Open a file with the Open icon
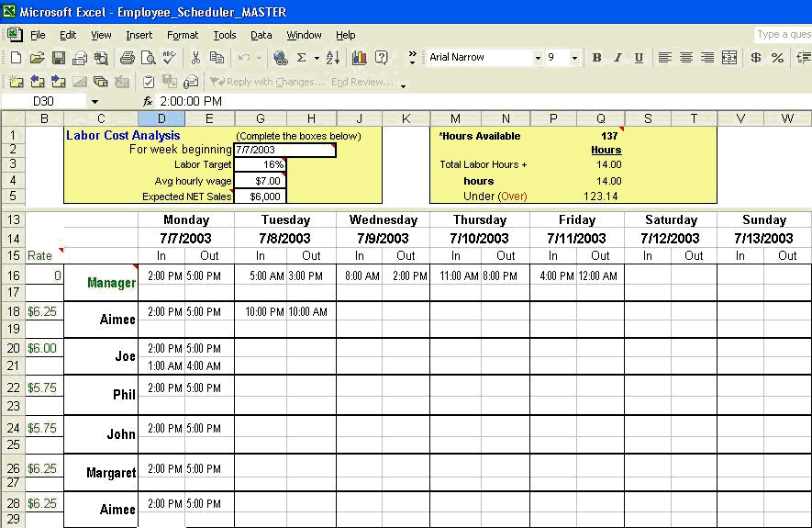Image resolution: width=812 pixels, height=528 pixels. coord(37,58)
